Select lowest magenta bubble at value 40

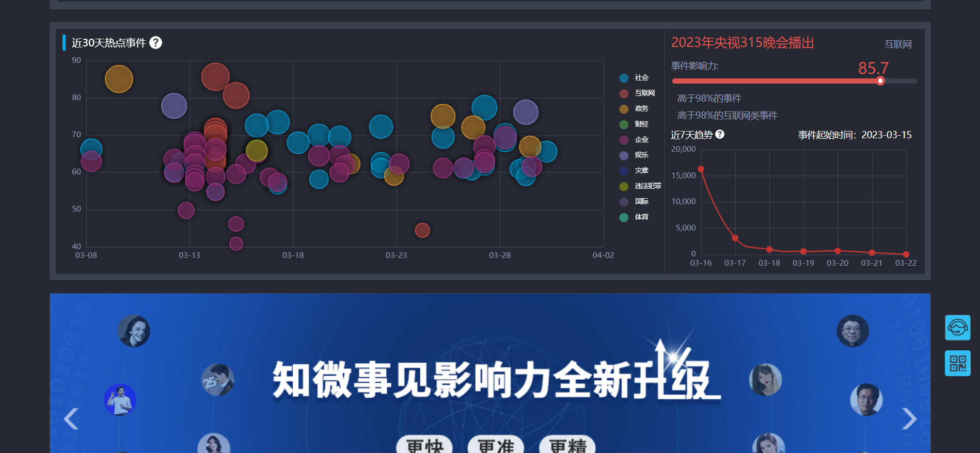pyautogui.click(x=236, y=244)
